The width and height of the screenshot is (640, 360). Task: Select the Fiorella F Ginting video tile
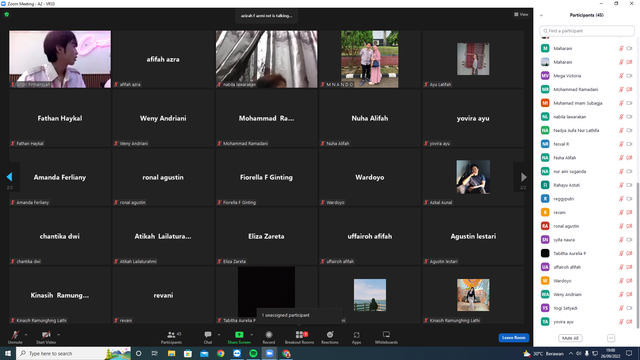point(266,177)
